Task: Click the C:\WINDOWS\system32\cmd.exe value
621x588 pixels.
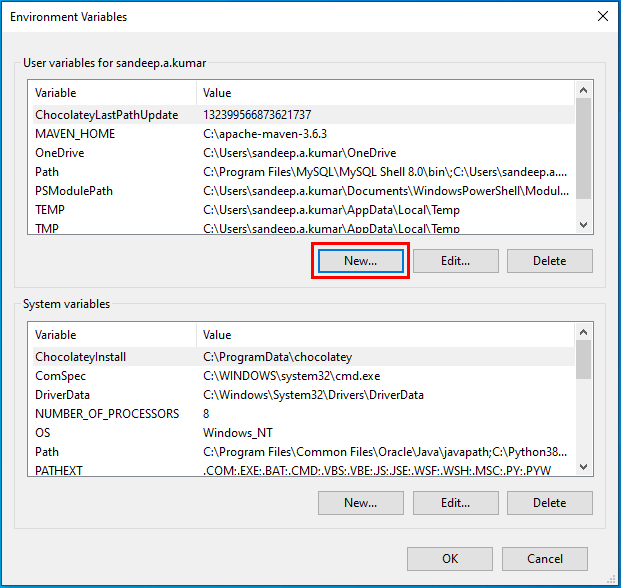Action: click(291, 376)
